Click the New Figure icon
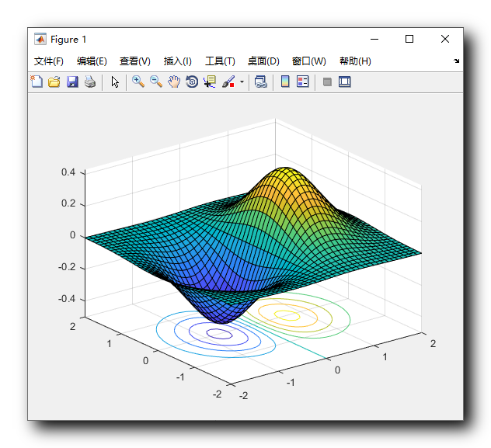 pos(37,82)
